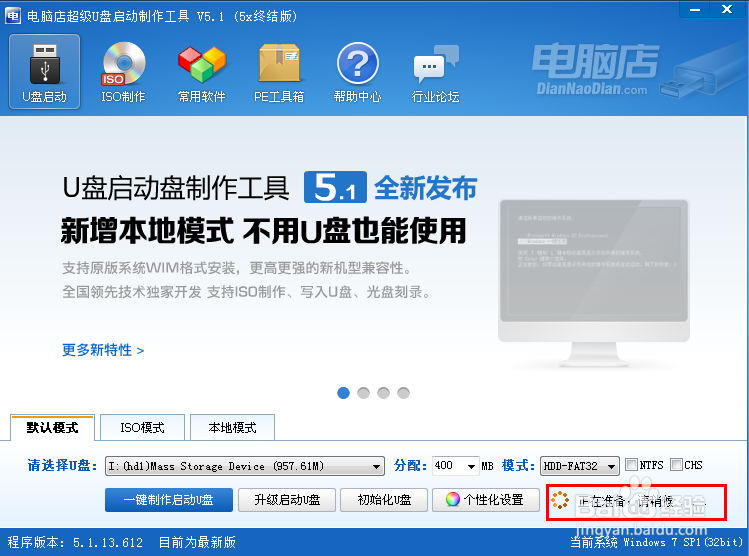Open the 模式 HDD-FAT32 dropdown
This screenshot has width=749, height=556.
click(x=579, y=466)
